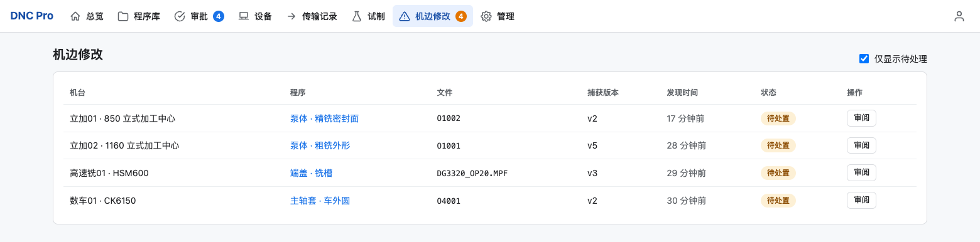Click the 程序 column header

[x=298, y=92]
